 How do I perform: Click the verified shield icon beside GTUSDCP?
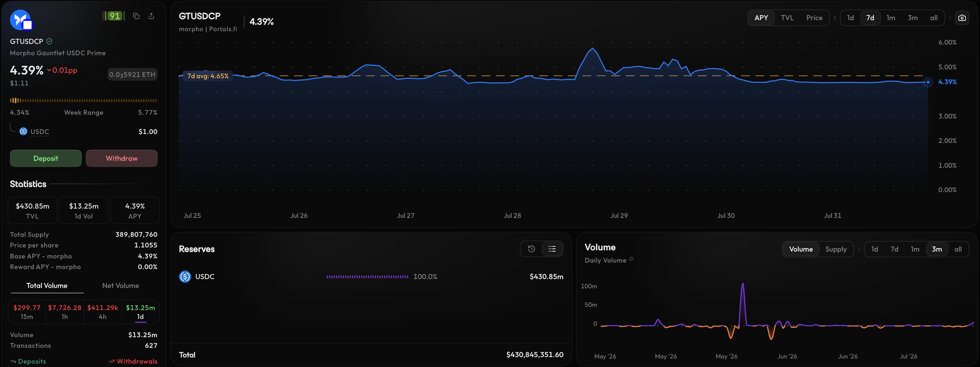(x=49, y=42)
